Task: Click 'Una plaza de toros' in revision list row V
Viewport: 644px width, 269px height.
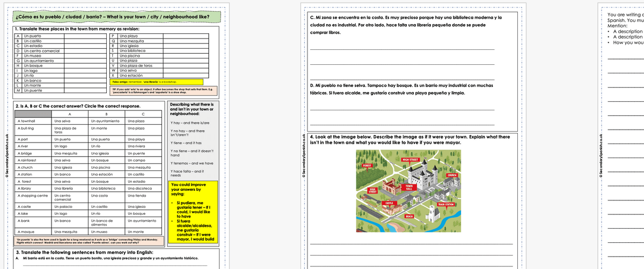Action: (x=135, y=65)
